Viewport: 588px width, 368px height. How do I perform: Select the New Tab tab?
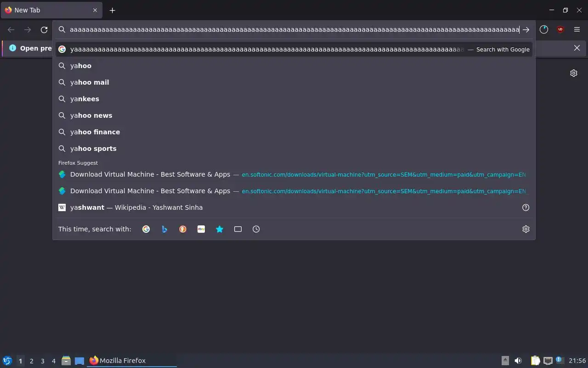tap(51, 10)
